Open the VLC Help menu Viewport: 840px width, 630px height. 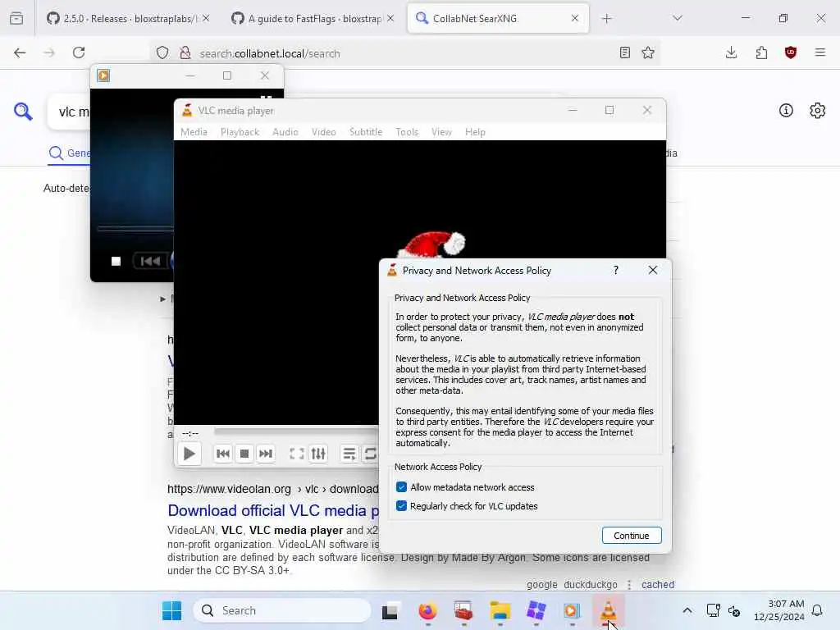pyautogui.click(x=475, y=132)
